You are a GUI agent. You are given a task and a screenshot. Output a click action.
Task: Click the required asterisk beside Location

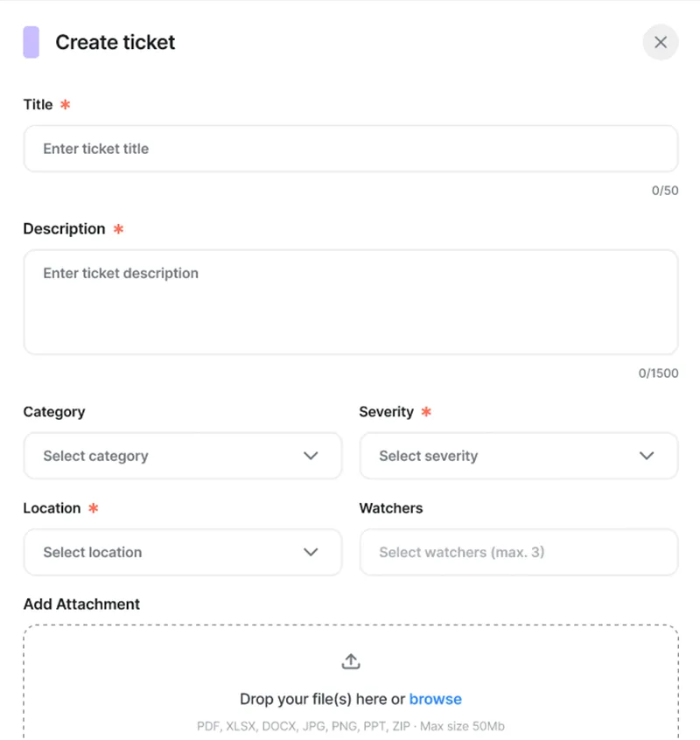pyautogui.click(x=94, y=507)
